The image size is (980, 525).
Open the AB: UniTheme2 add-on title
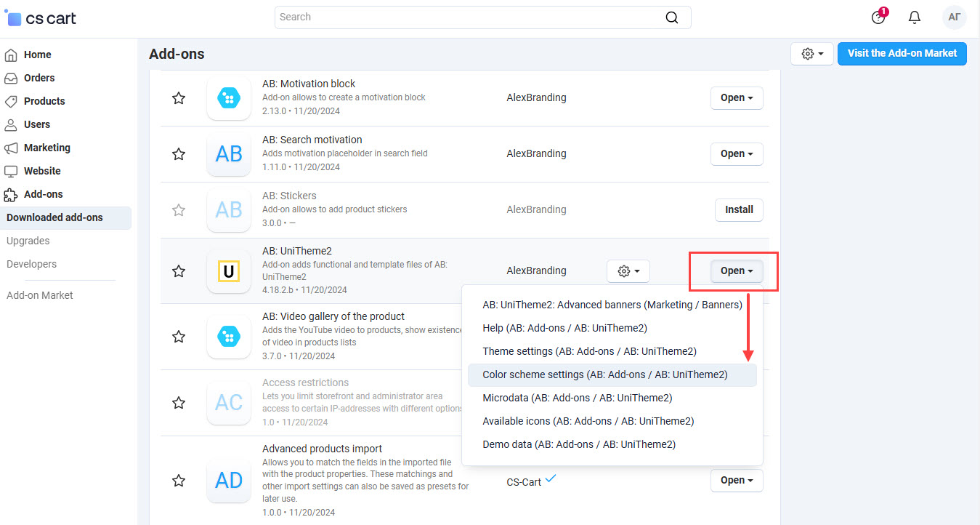click(x=297, y=251)
